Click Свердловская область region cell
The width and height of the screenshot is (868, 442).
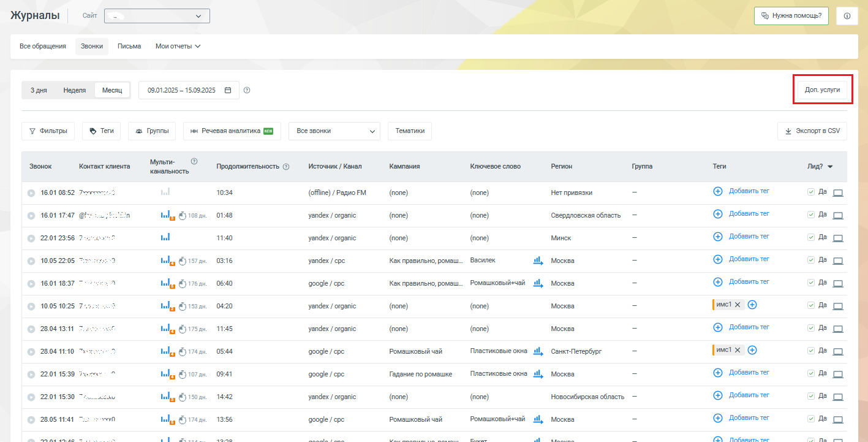586,215
